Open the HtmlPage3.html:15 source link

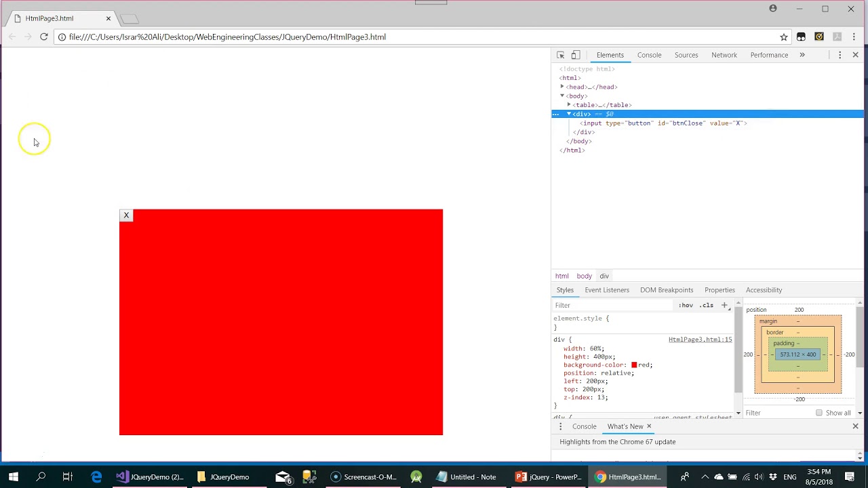(x=700, y=340)
